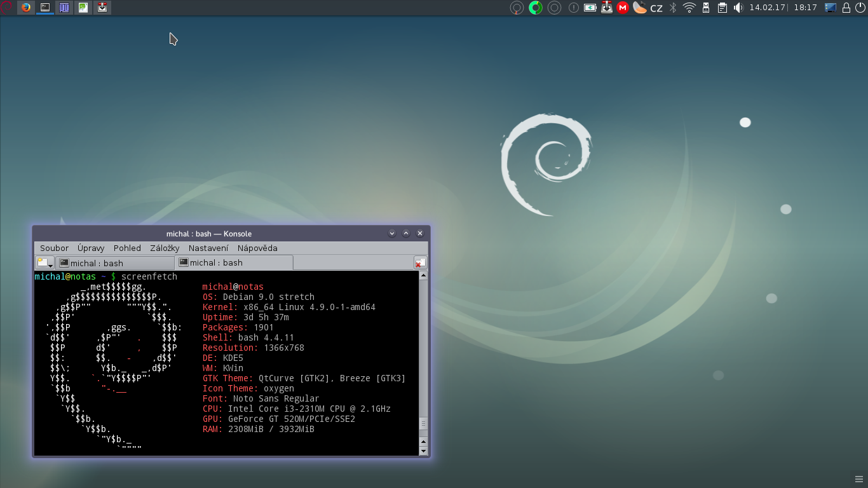The width and height of the screenshot is (868, 488).
Task: Click the 'Shell: bash 4.4.11' line
Action: [248, 337]
